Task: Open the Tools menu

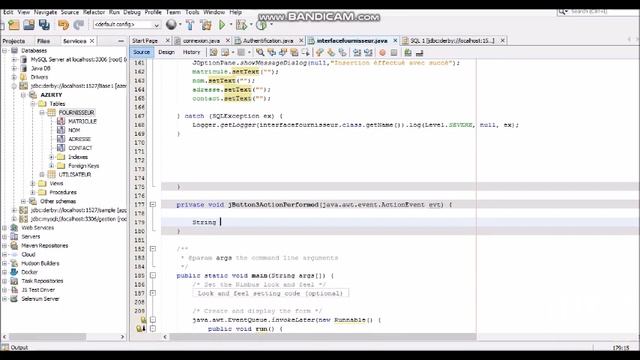Action: (x=192, y=12)
